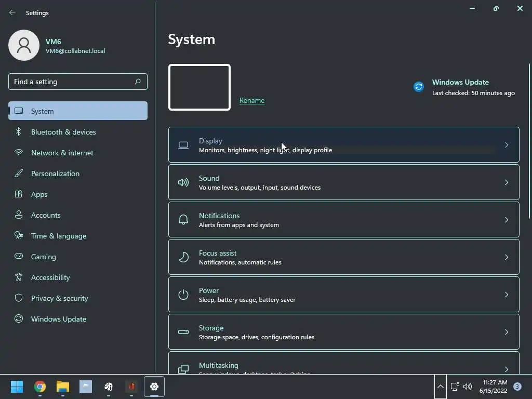Go to Personalization settings
The image size is (532, 399).
point(78,174)
